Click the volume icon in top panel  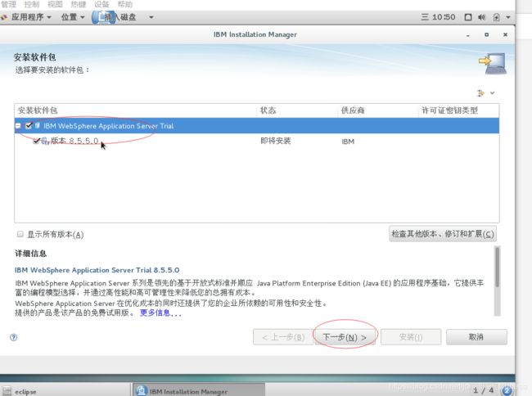coord(482,17)
